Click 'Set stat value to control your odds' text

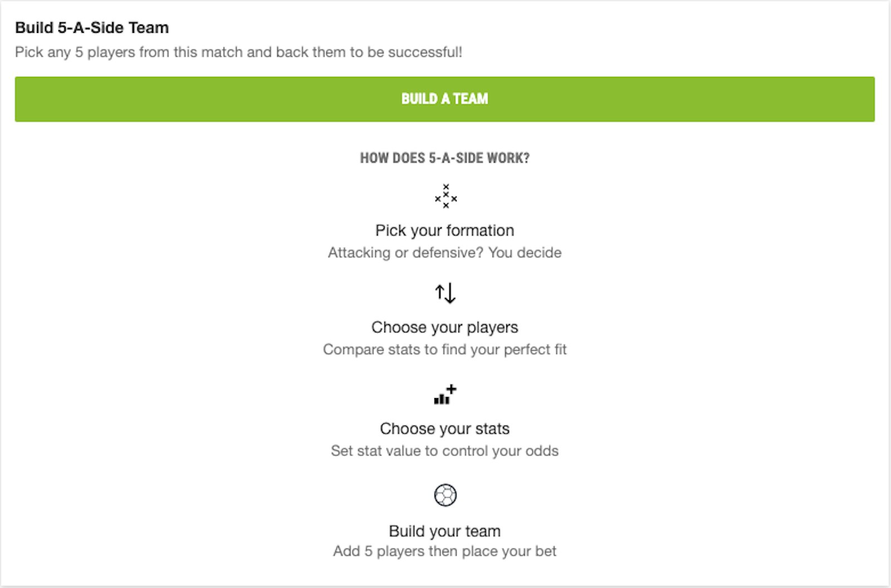444,451
